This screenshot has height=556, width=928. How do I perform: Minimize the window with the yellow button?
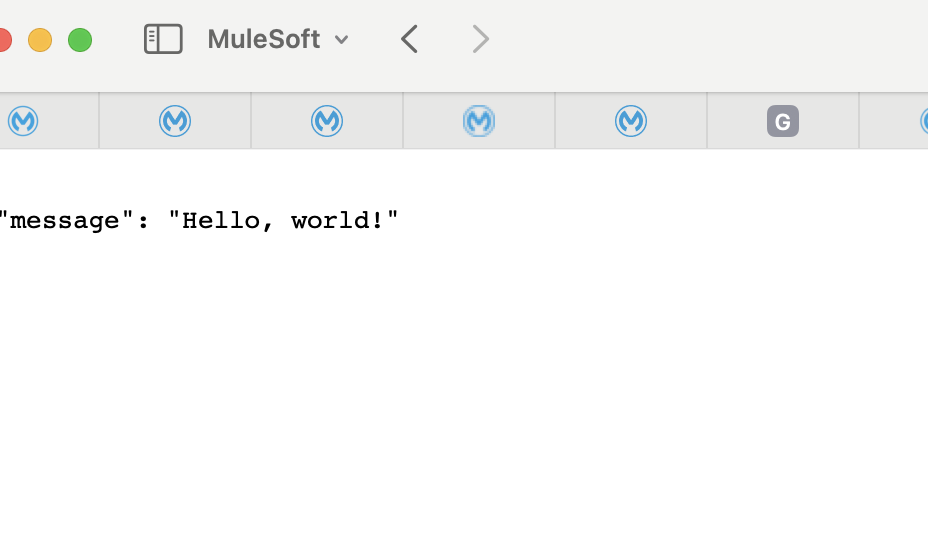(40, 40)
